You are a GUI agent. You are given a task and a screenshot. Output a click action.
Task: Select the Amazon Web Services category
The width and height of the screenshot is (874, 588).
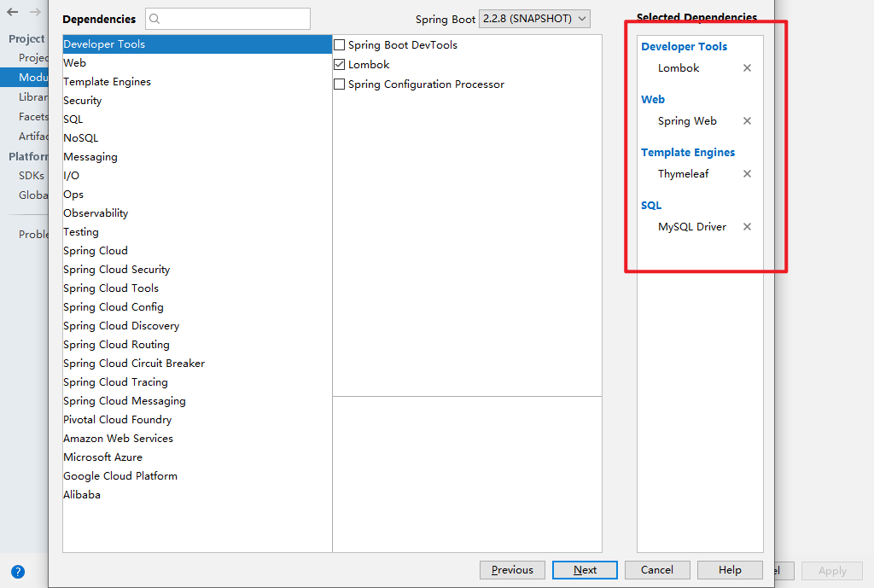point(197,438)
